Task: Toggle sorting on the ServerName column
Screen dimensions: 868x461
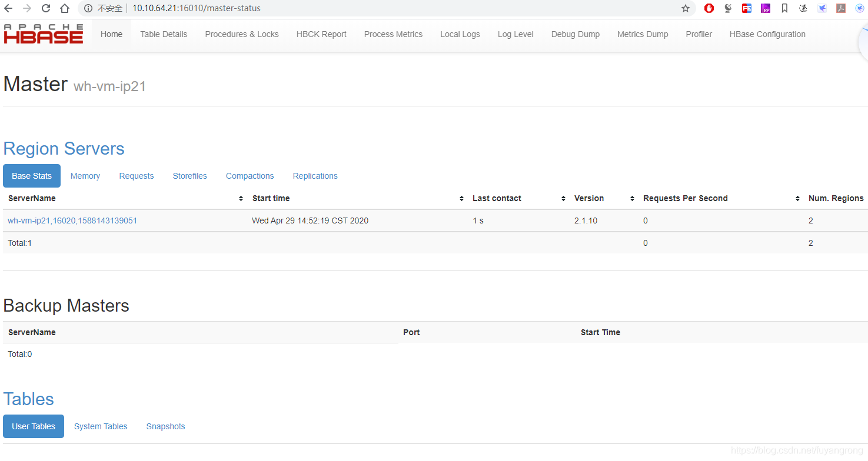Action: [x=241, y=198]
